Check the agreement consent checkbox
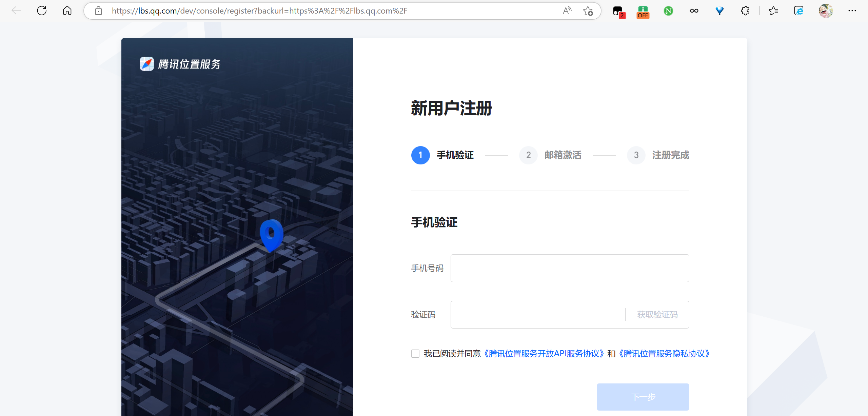The height and width of the screenshot is (416, 868). 415,353
